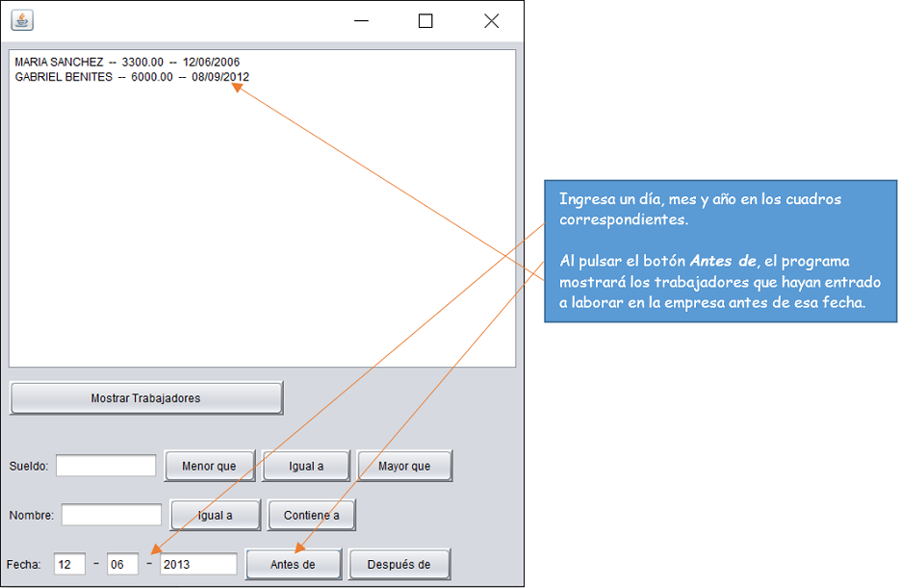
Task: Click the Igual a button next to Nombre
Action: click(x=215, y=515)
